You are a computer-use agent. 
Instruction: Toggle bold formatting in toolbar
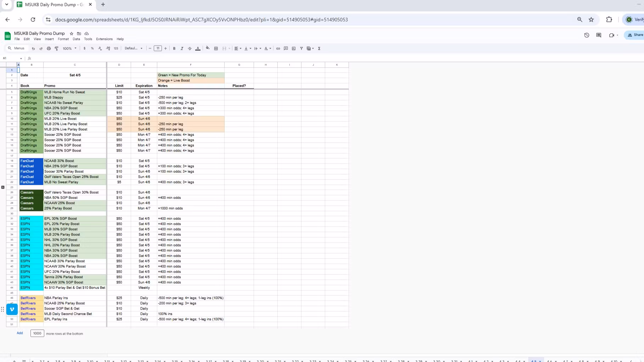pyautogui.click(x=174, y=49)
